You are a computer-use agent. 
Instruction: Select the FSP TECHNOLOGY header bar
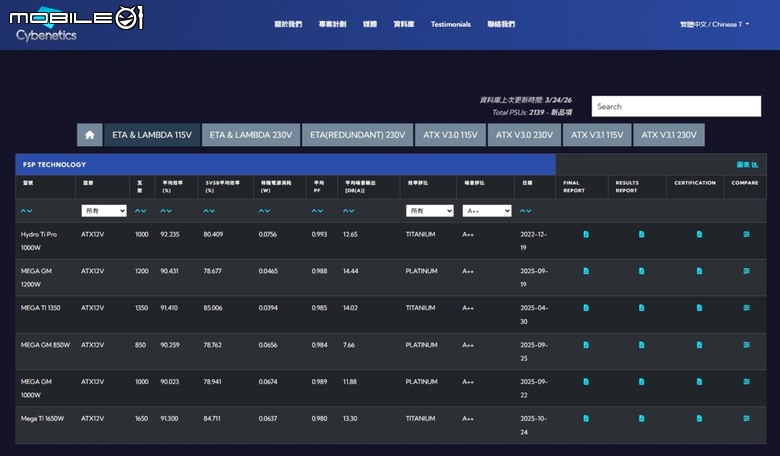point(286,165)
